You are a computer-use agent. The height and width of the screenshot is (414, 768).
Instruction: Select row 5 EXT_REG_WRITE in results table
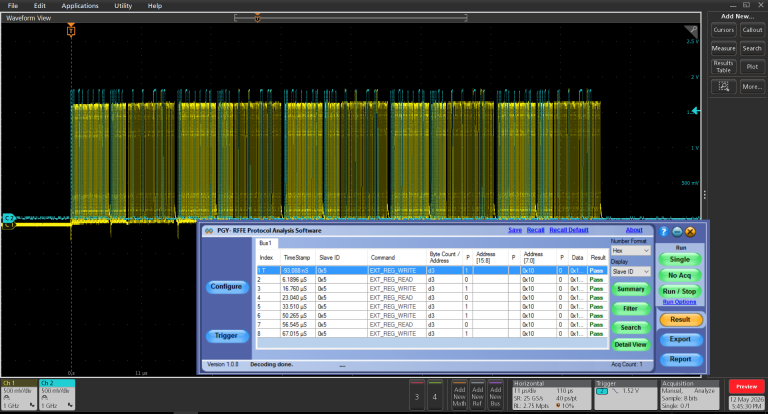pos(432,307)
